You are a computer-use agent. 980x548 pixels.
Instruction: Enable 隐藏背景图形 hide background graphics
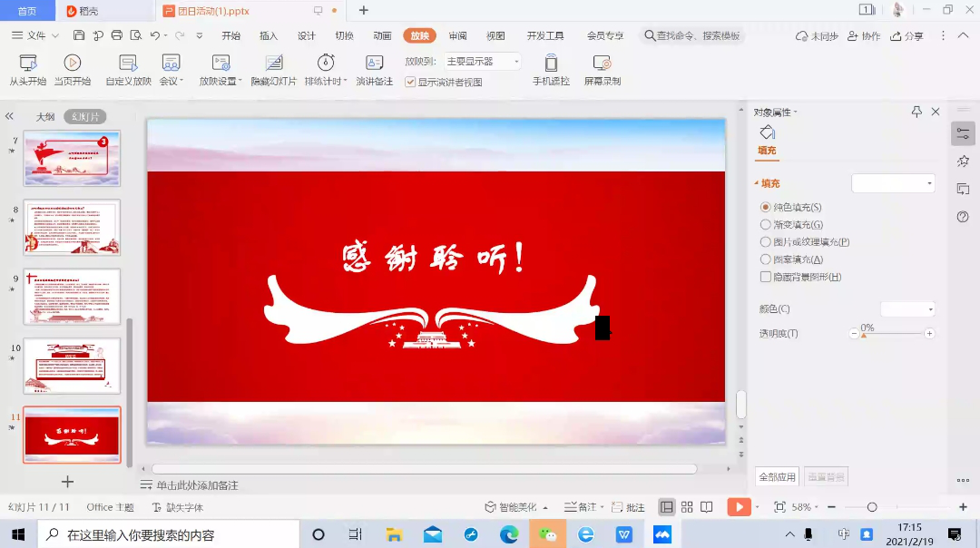tap(765, 277)
